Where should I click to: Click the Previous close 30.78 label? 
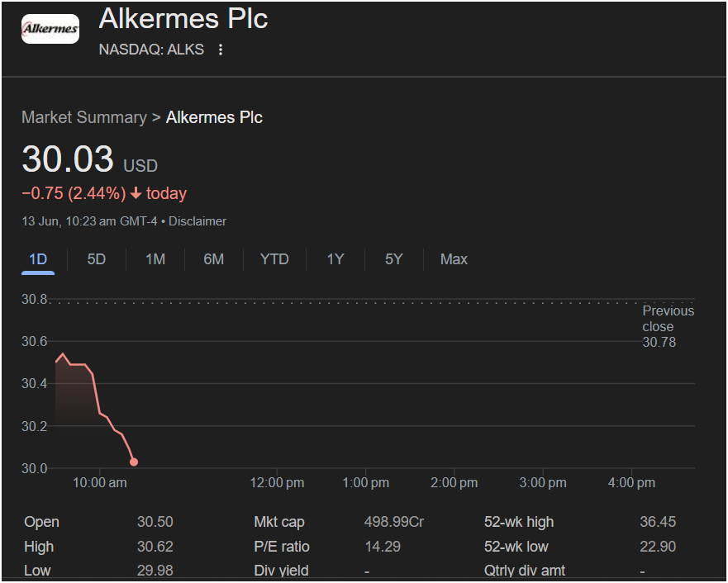click(668, 326)
